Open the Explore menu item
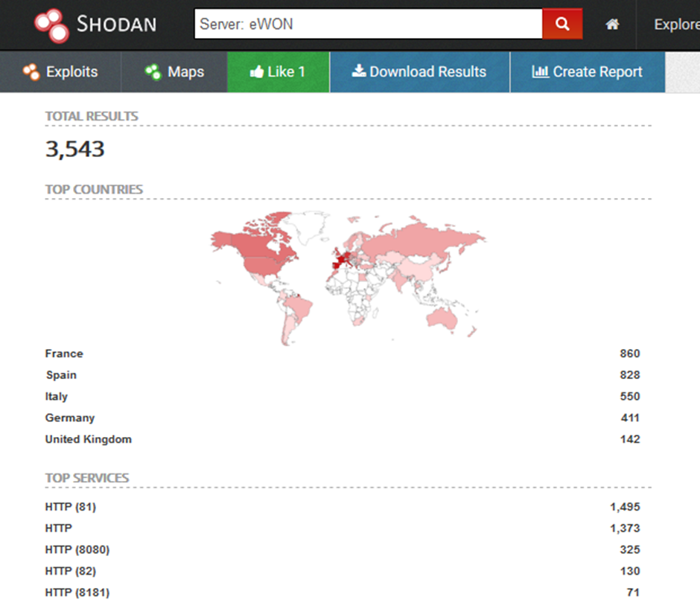Viewport: 700px width, 603px height. (x=676, y=25)
